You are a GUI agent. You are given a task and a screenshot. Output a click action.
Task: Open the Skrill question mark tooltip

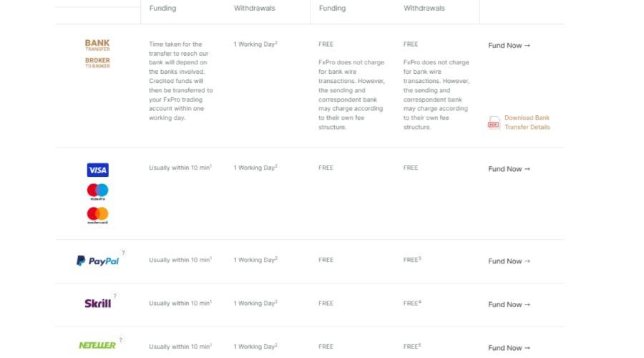click(115, 296)
